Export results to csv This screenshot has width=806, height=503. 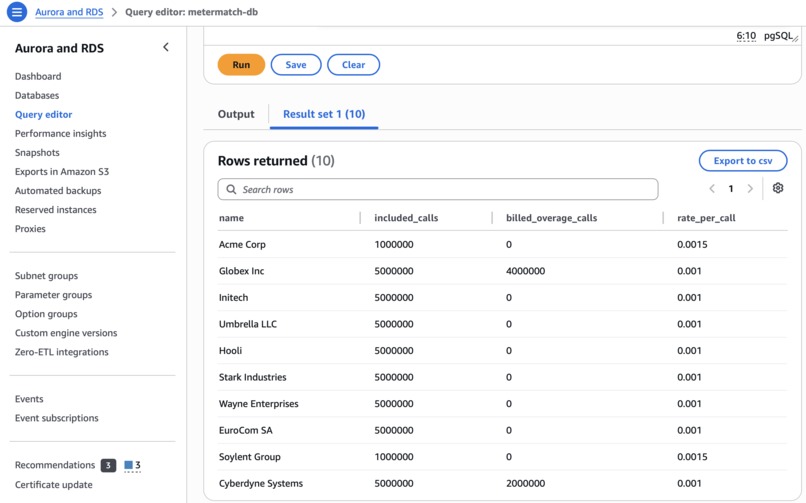point(743,161)
